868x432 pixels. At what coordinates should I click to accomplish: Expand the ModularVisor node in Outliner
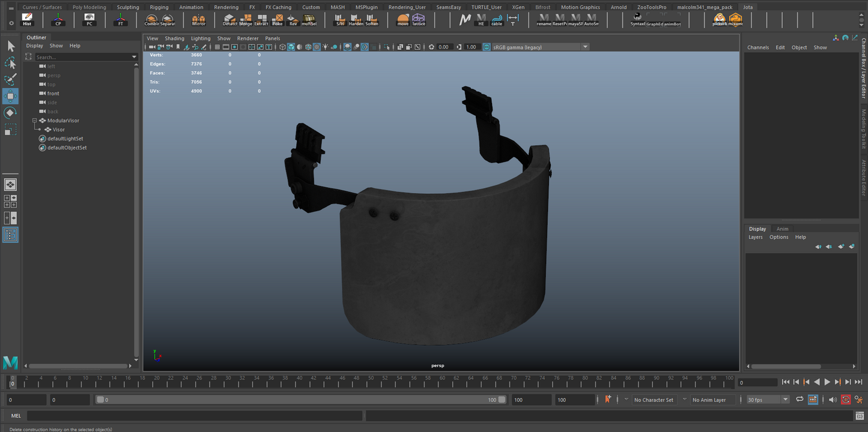tap(35, 120)
